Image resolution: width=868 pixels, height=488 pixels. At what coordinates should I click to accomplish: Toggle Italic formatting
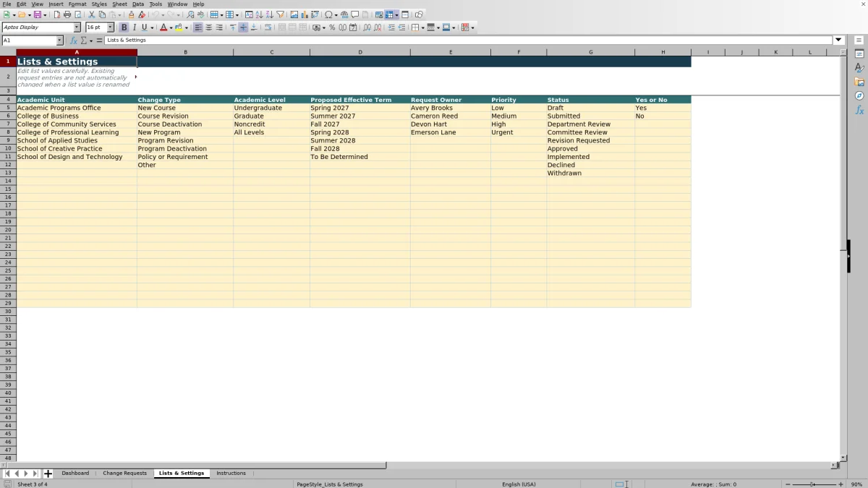click(x=134, y=27)
